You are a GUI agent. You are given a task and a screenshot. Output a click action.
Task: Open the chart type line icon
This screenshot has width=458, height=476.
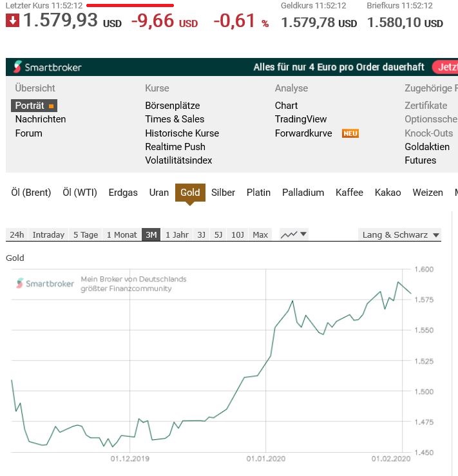pos(289,234)
